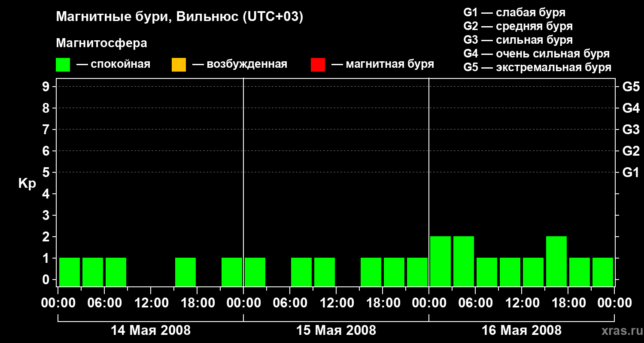The width and height of the screenshot is (644, 343).
Task: Click the G2 label on the right axis
Action: (x=631, y=151)
